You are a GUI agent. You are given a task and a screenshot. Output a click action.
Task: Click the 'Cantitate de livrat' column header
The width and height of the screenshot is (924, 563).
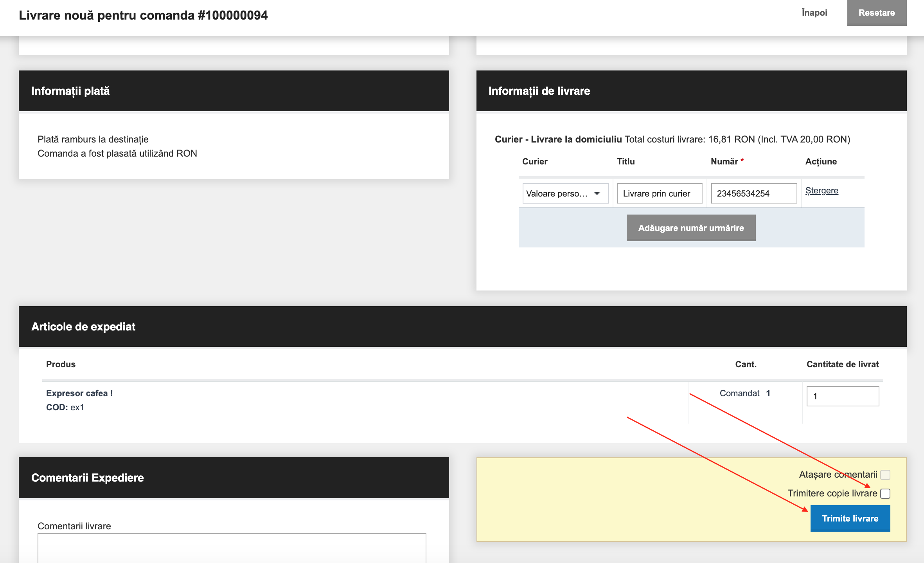[843, 364]
